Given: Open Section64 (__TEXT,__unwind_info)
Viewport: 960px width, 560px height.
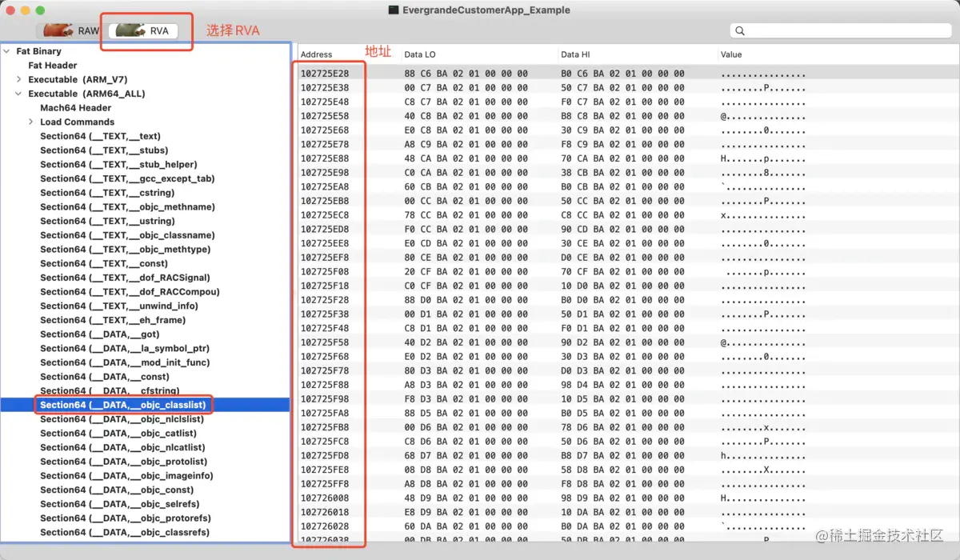Looking at the screenshot, I should (x=119, y=306).
